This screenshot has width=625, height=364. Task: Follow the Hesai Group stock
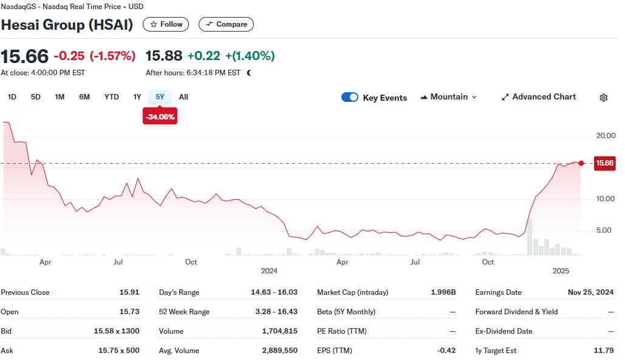(166, 24)
